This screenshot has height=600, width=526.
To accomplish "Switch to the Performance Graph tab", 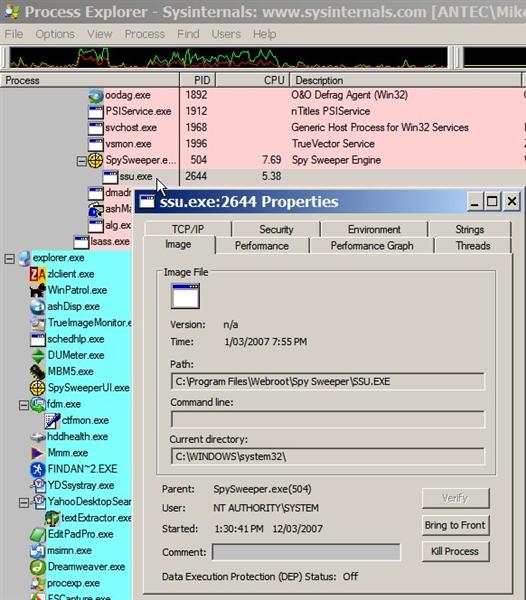I will 372,246.
